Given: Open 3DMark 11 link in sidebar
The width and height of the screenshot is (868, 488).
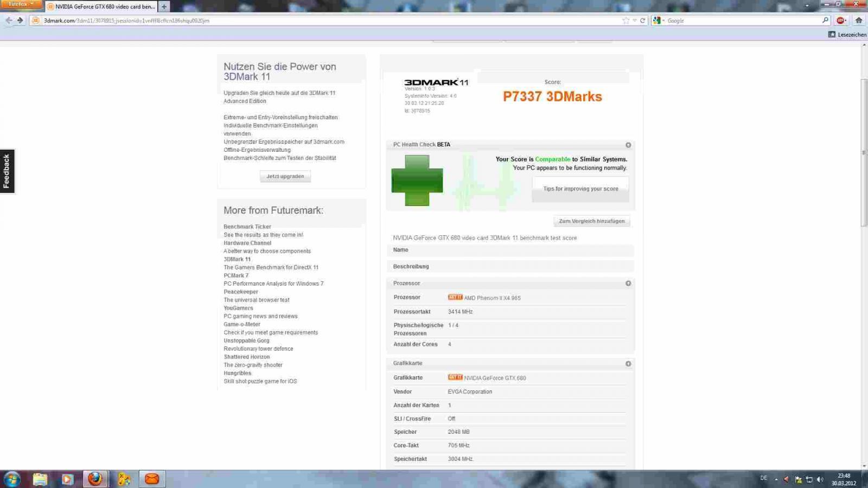Looking at the screenshot, I should coord(237,259).
